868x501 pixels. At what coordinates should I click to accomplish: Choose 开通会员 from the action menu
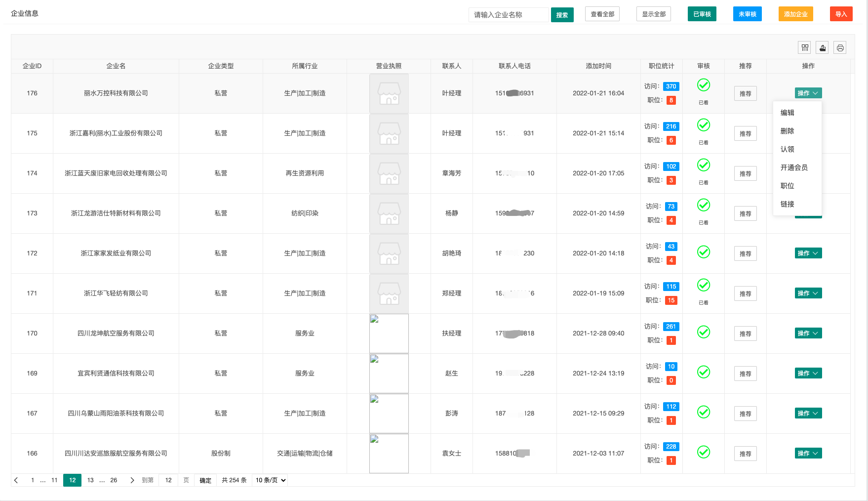pos(797,167)
